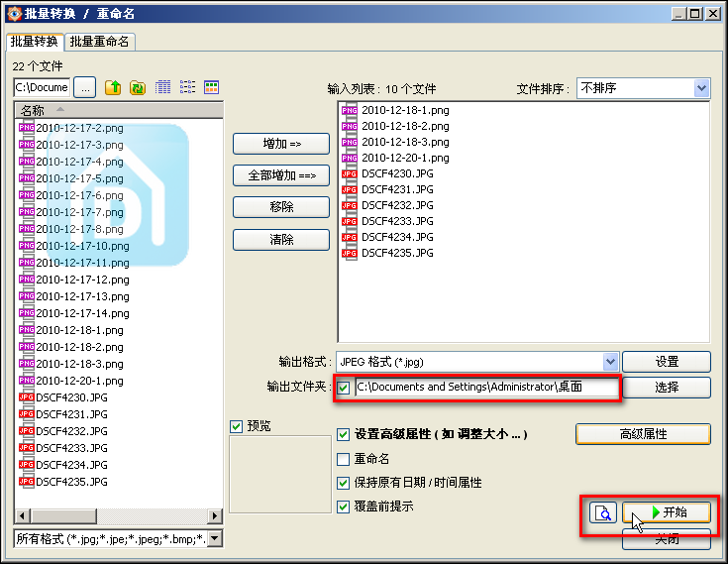The width and height of the screenshot is (728, 564).
Task: Click the browse '...' folder button
Action: point(85,88)
